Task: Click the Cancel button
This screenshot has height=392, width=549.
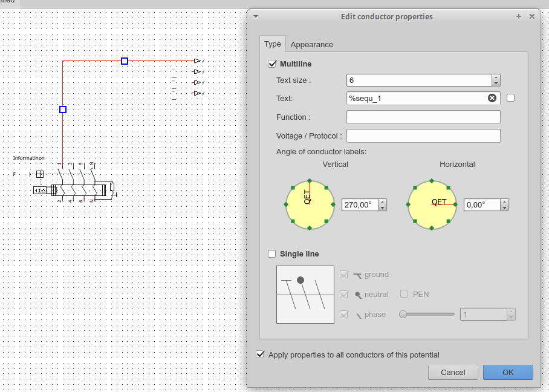Action: coord(452,372)
